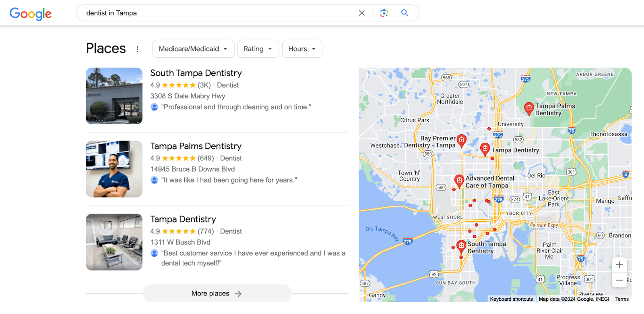Click the South Tampa Dentistry building thumbnail
Image resolution: width=644 pixels, height=314 pixels.
coord(114,96)
